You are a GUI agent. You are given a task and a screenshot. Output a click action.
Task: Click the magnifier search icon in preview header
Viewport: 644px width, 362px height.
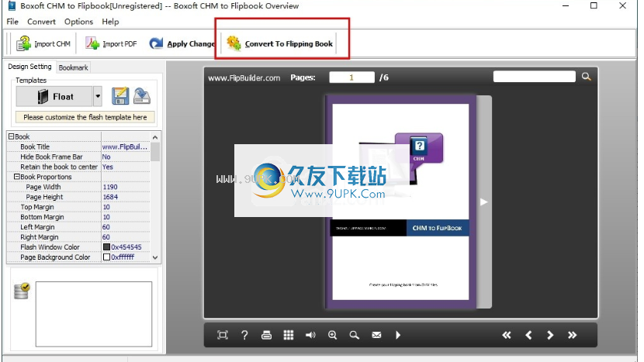[586, 77]
